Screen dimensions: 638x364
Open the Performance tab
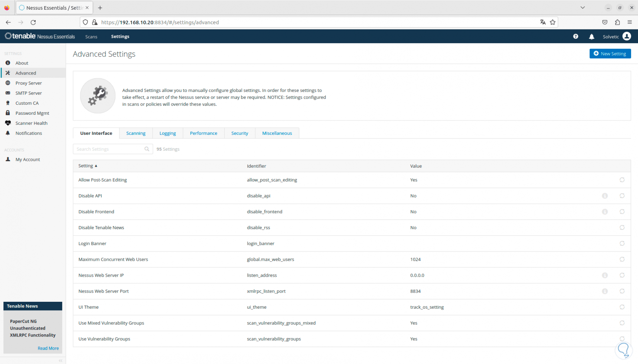(x=204, y=133)
